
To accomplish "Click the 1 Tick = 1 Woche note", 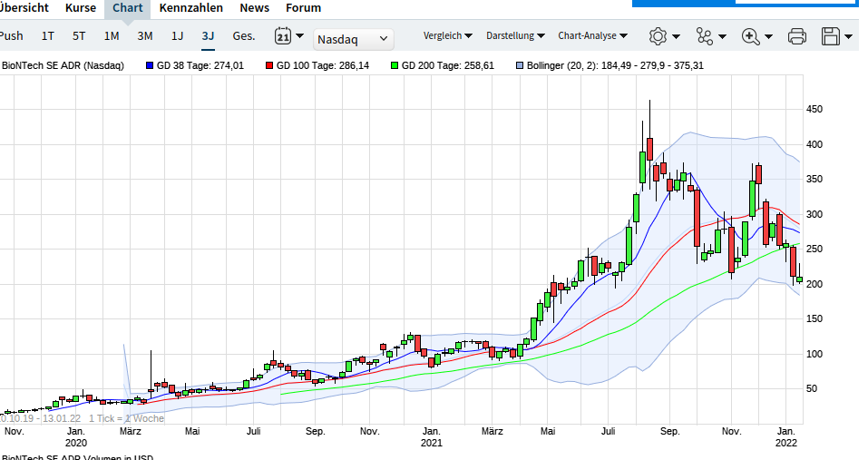I will tap(126, 418).
